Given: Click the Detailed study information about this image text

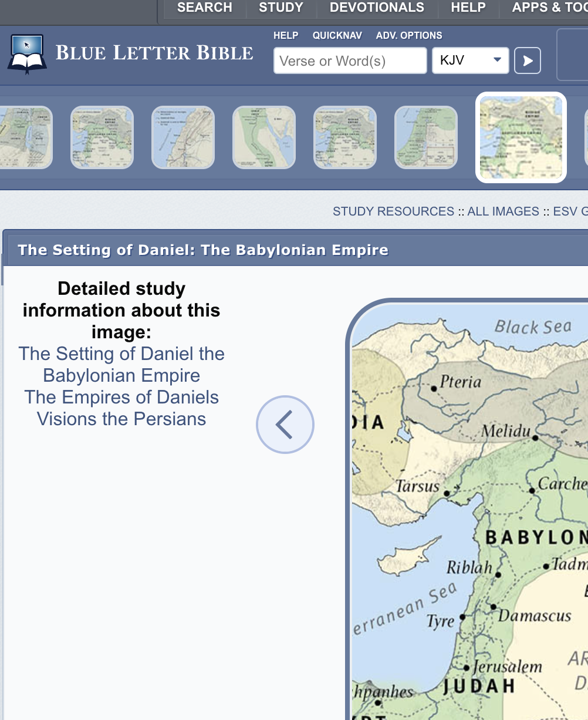Looking at the screenshot, I should pos(121,310).
